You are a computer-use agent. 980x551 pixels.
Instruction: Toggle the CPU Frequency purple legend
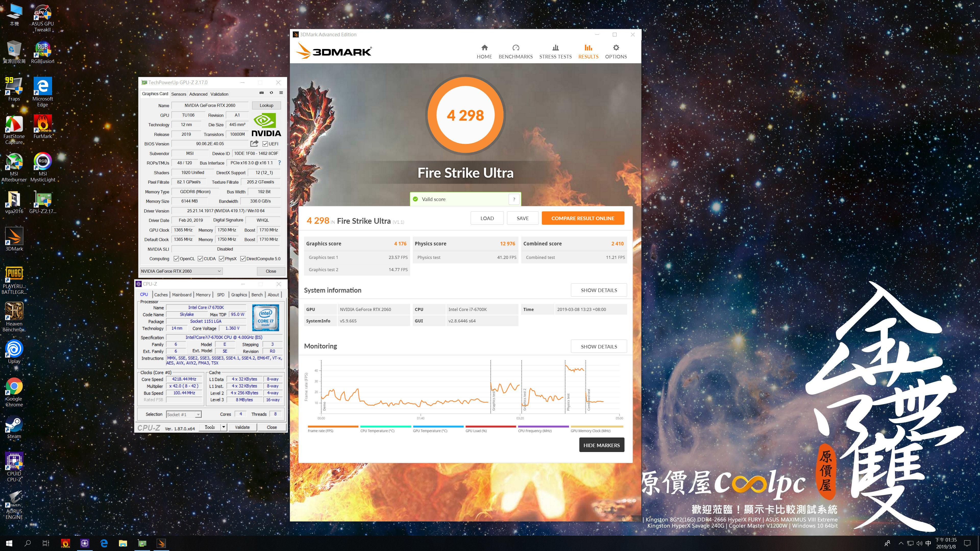(543, 429)
